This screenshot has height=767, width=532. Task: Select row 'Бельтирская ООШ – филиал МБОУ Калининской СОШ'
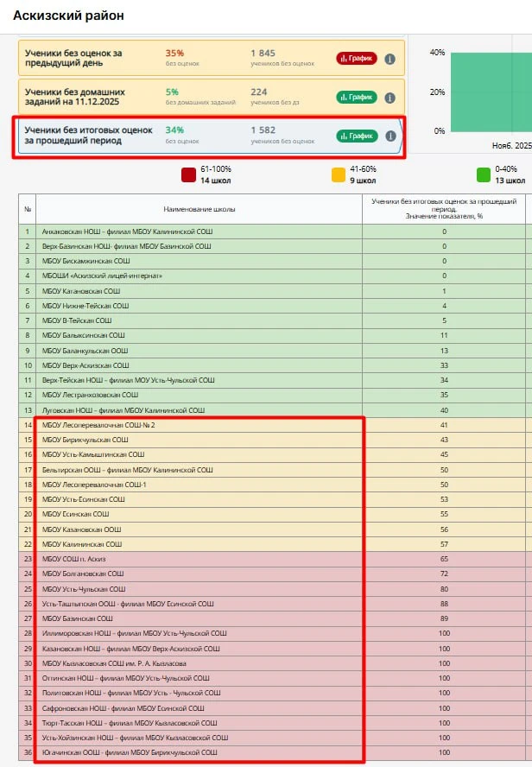click(272, 470)
